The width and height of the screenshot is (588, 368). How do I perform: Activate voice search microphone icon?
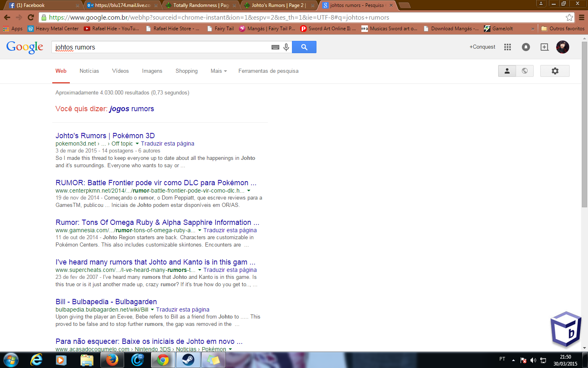click(x=286, y=47)
